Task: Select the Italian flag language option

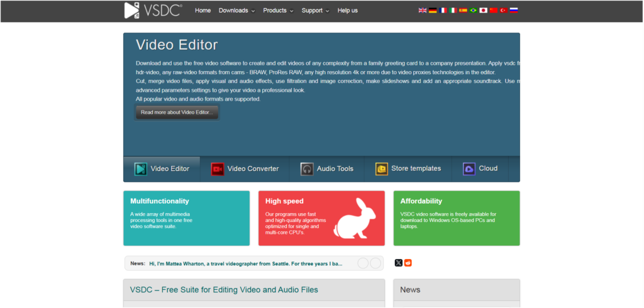Action: 453,10
